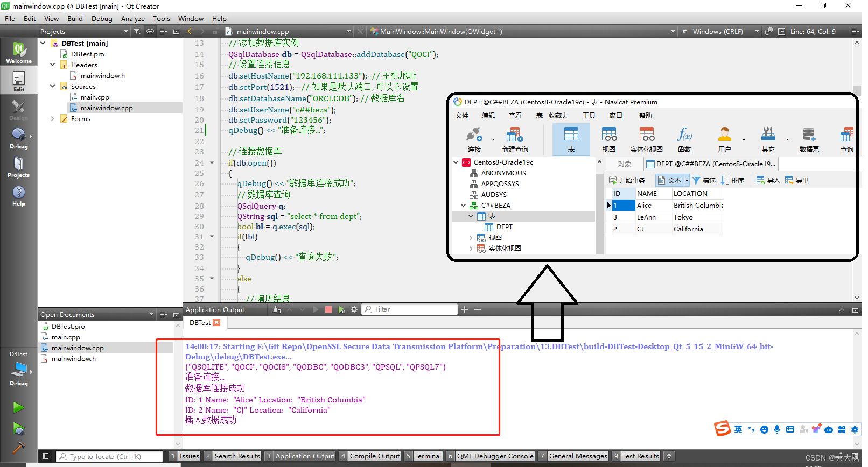Screen dimensions: 868x467
Task: Close mainwindow.cpp document with X button
Action: click(360, 31)
